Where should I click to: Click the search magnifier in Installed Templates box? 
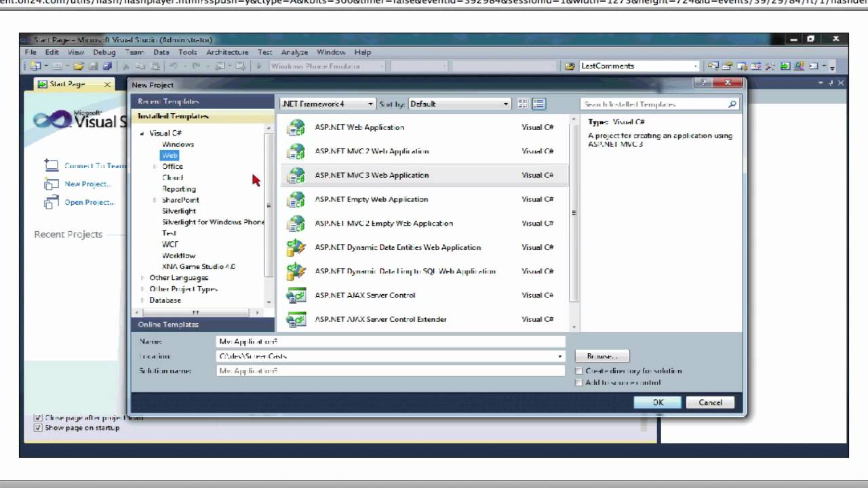(x=732, y=104)
